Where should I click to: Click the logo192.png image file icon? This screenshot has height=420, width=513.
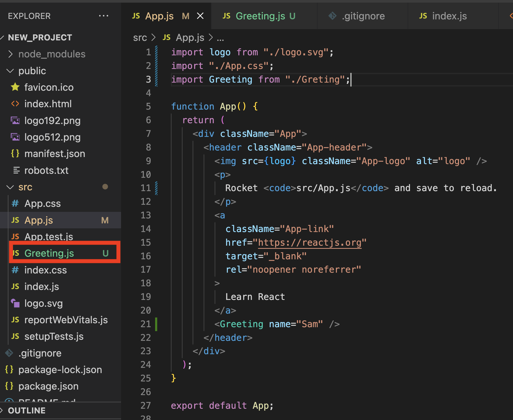[x=15, y=121]
